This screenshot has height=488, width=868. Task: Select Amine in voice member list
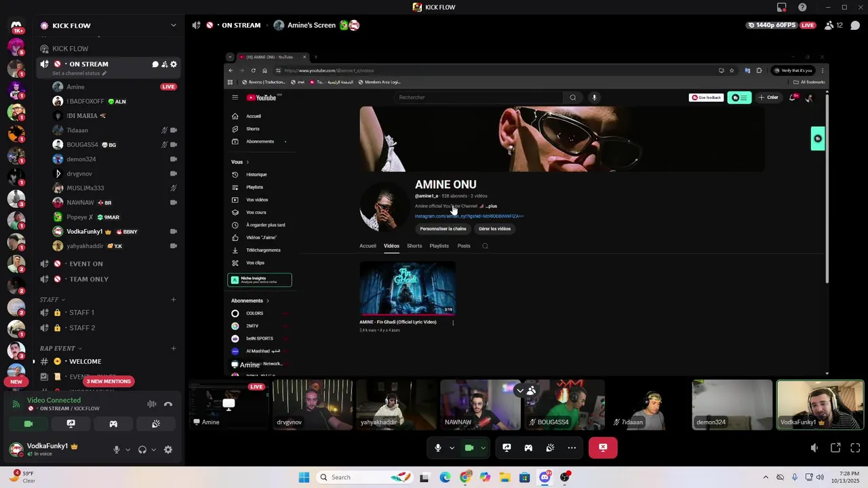(114, 87)
